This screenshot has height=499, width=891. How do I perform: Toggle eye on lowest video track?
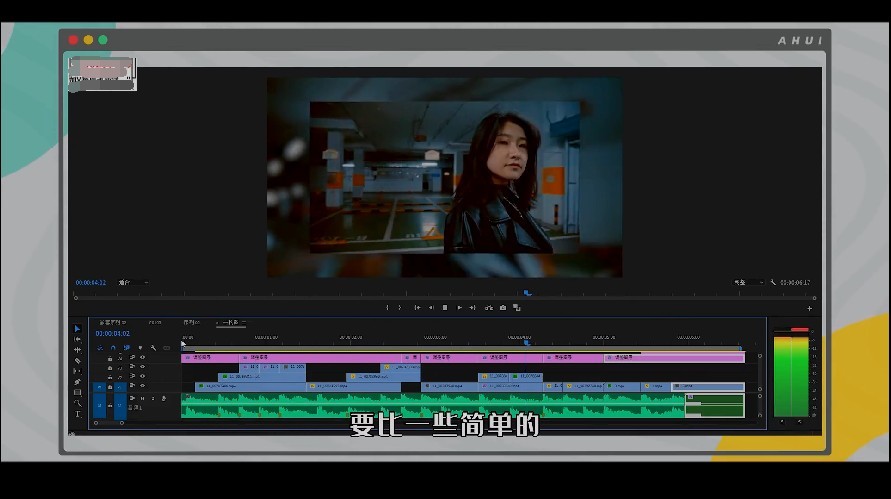click(x=142, y=385)
